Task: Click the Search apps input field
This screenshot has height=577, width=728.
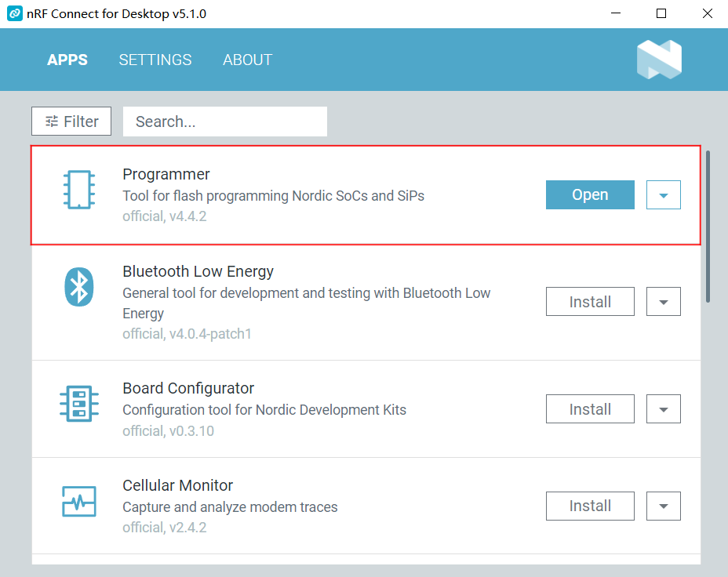Action: point(224,122)
